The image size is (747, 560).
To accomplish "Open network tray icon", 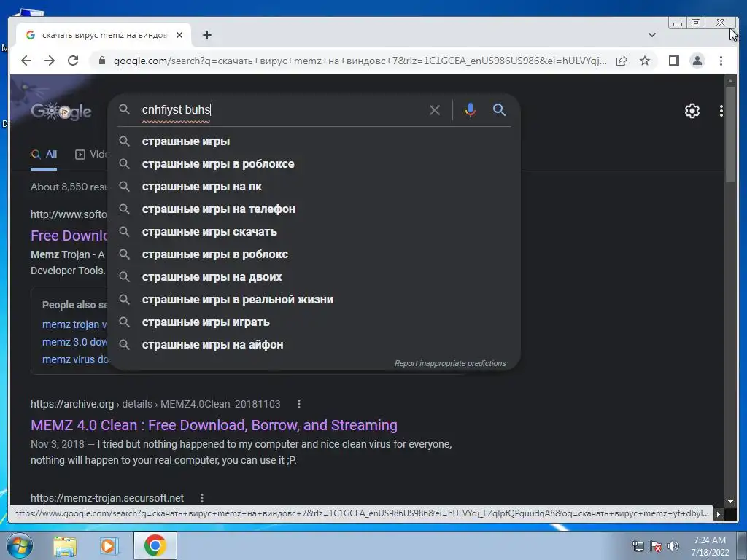I will [x=638, y=546].
